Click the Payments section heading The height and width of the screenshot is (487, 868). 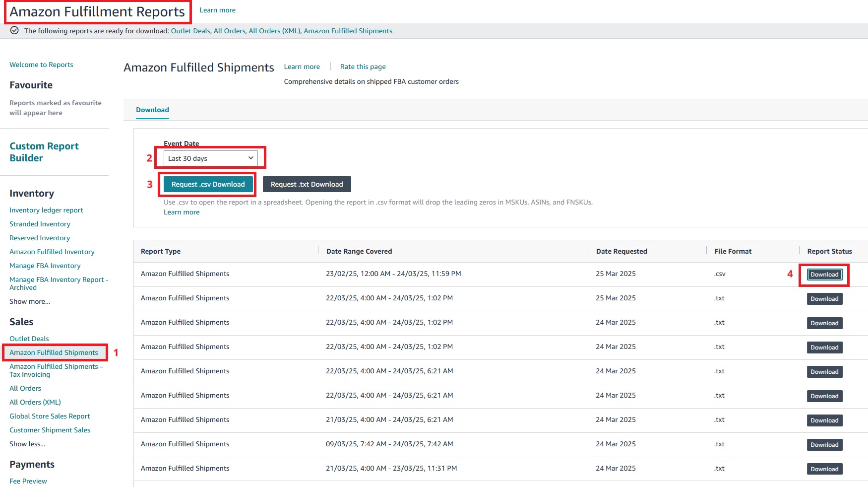[32, 464]
